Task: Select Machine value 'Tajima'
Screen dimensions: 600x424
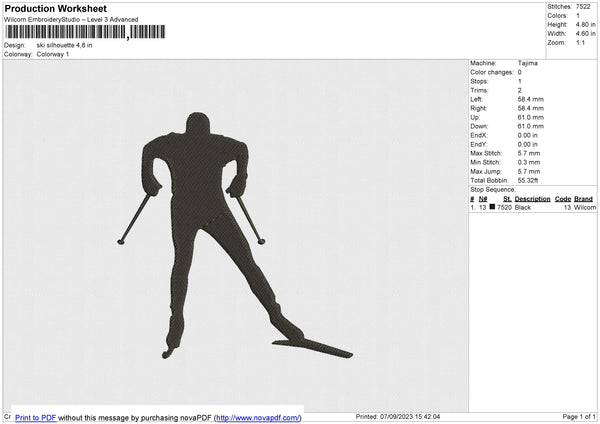Action: (x=528, y=63)
